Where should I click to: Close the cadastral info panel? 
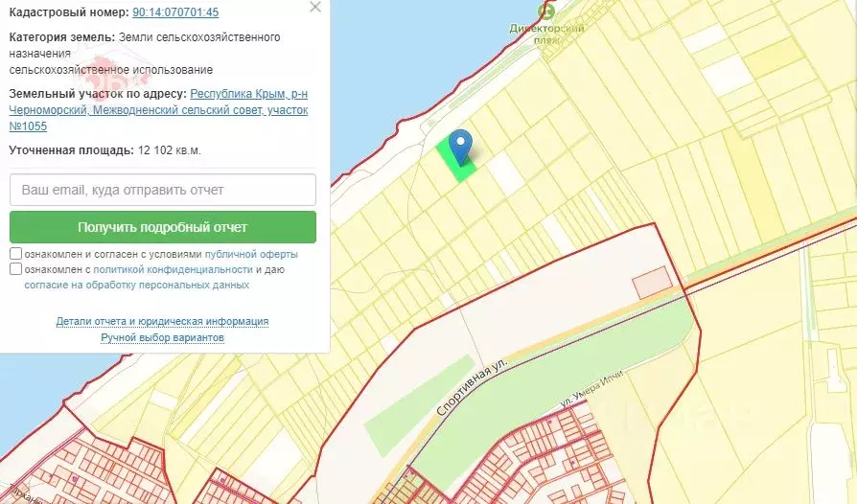tap(315, 8)
